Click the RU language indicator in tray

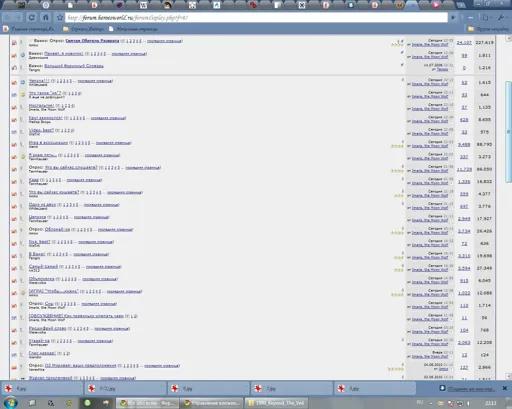pyautogui.click(x=420, y=402)
